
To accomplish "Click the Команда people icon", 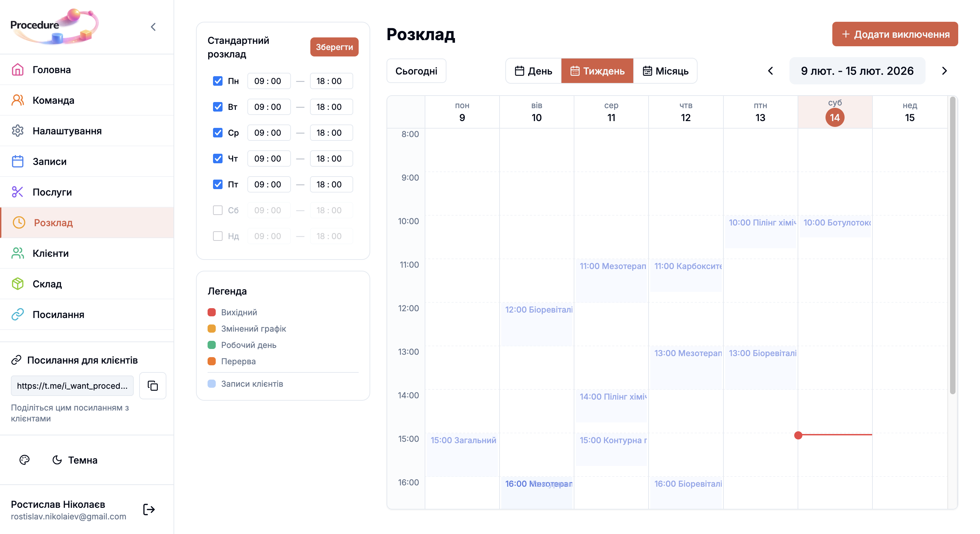I will point(17,100).
